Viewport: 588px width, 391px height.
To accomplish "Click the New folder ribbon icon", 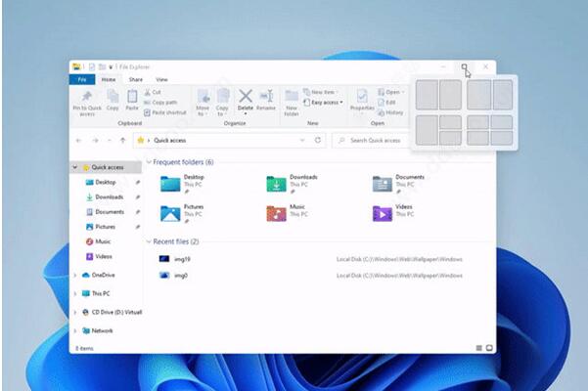I will (292, 96).
